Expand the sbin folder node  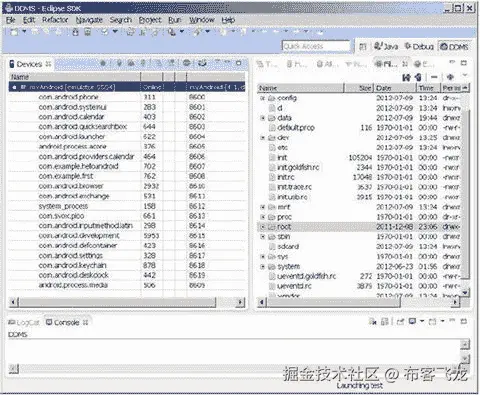click(x=263, y=237)
